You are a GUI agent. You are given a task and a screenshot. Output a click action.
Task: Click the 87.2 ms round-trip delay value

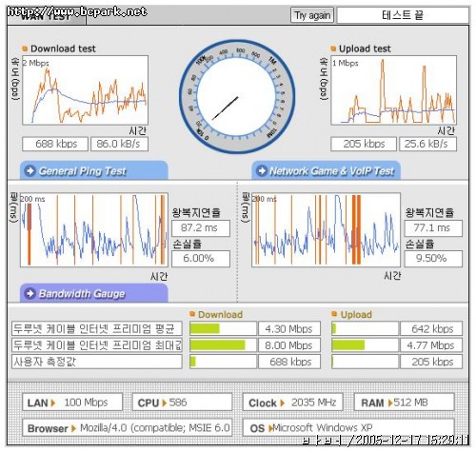click(x=201, y=228)
